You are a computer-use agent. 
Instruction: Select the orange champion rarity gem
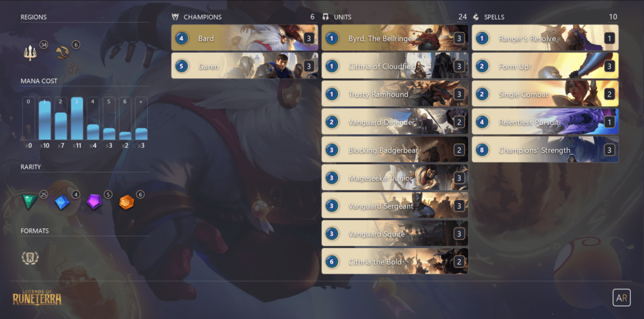pos(126,202)
